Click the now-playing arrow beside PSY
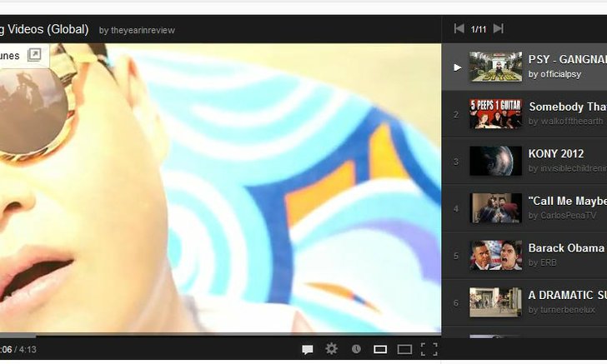Screen dimensions: 607x364 [458, 67]
